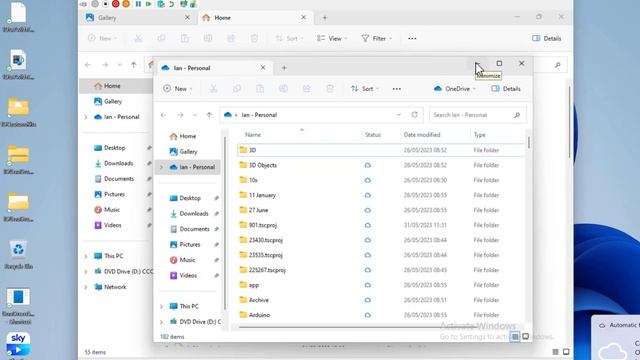Click the Delete icon in Ian - Personal toolbar
640x360 pixels.
[330, 89]
